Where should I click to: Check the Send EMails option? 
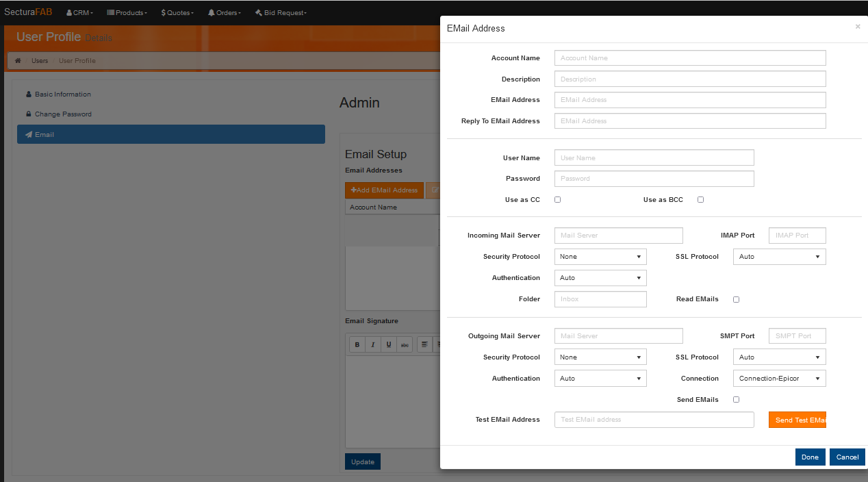736,400
